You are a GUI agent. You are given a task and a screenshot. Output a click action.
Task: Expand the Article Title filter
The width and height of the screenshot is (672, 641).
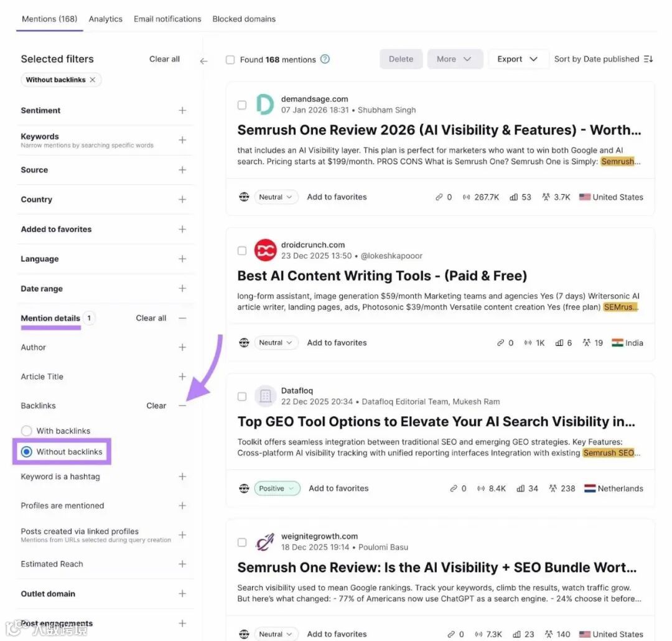(x=182, y=377)
